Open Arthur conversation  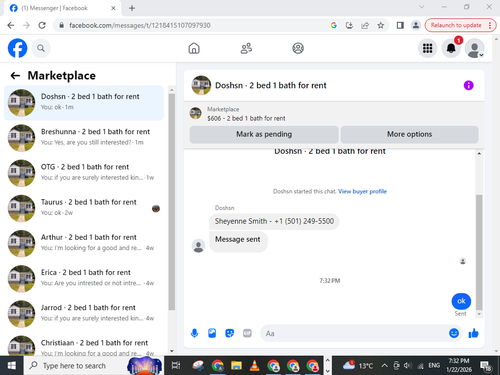tap(84, 243)
